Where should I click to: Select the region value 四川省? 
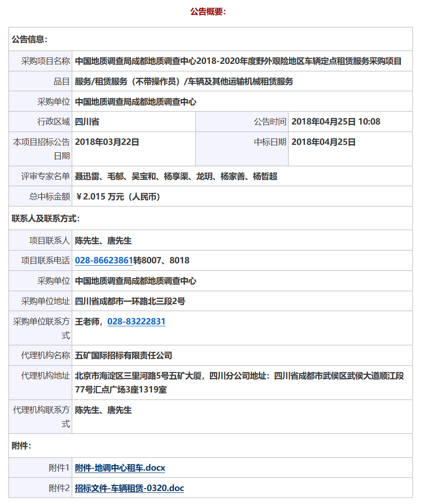point(87,122)
